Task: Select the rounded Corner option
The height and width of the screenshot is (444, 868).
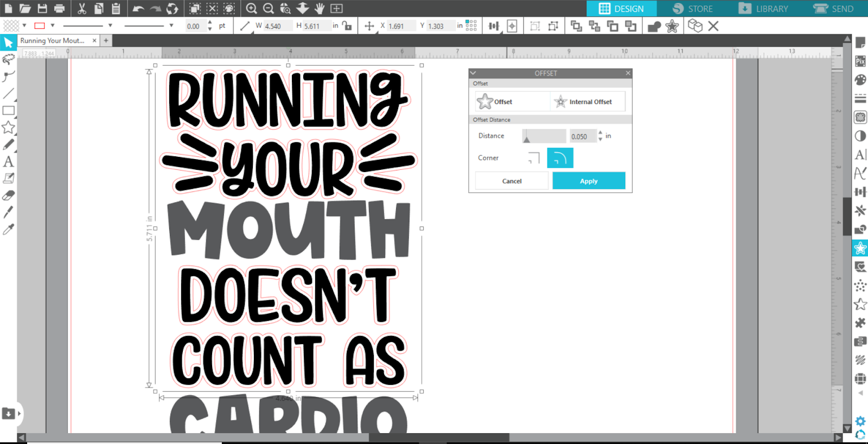Action: pos(560,158)
